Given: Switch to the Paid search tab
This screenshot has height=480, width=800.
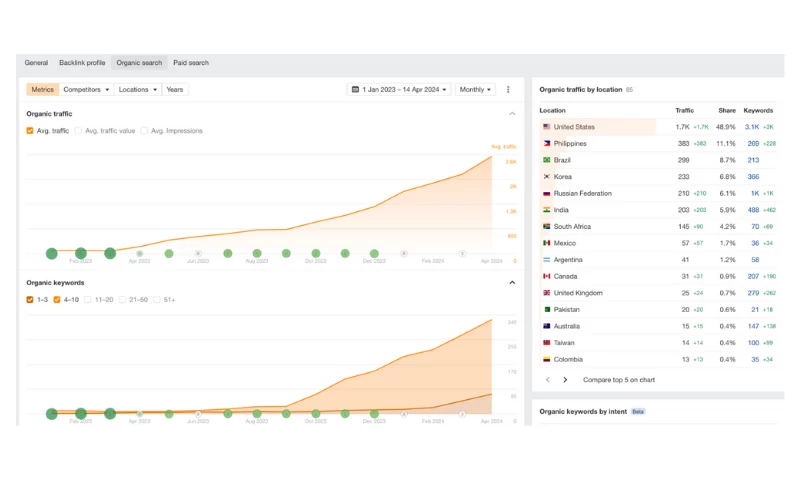Looking at the screenshot, I should [191, 63].
